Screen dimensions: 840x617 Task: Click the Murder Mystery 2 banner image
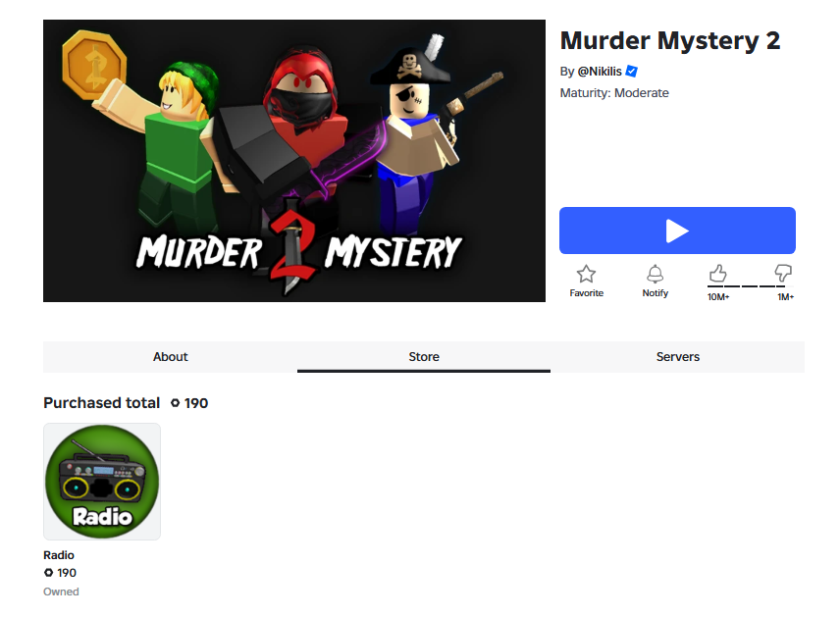pos(294,161)
